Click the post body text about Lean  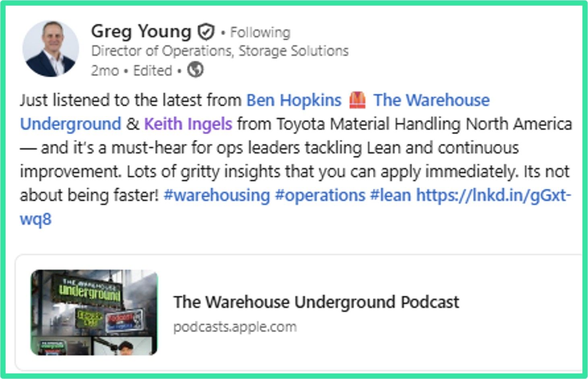point(296,159)
